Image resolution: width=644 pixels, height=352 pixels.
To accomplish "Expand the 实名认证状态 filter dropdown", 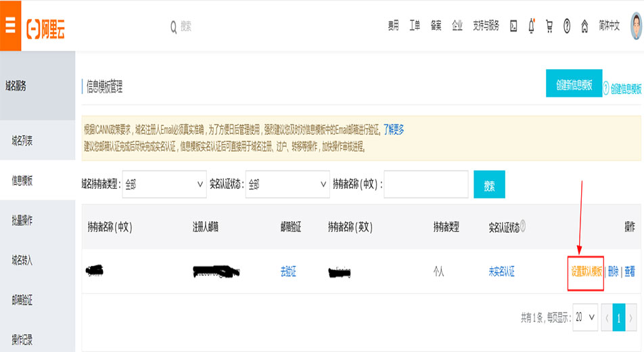I will 287,184.
